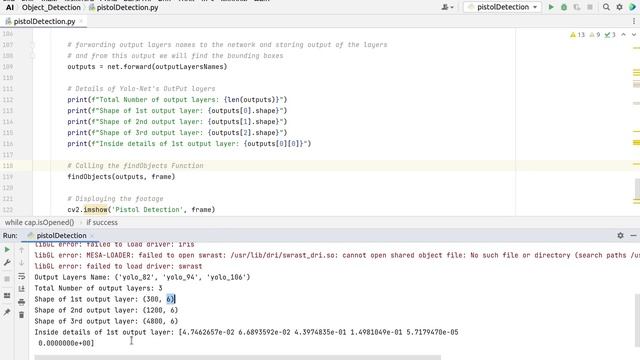Screen dimensions: 640x360
Task: Click the Up the stack trace arrow
Action: click(22, 250)
